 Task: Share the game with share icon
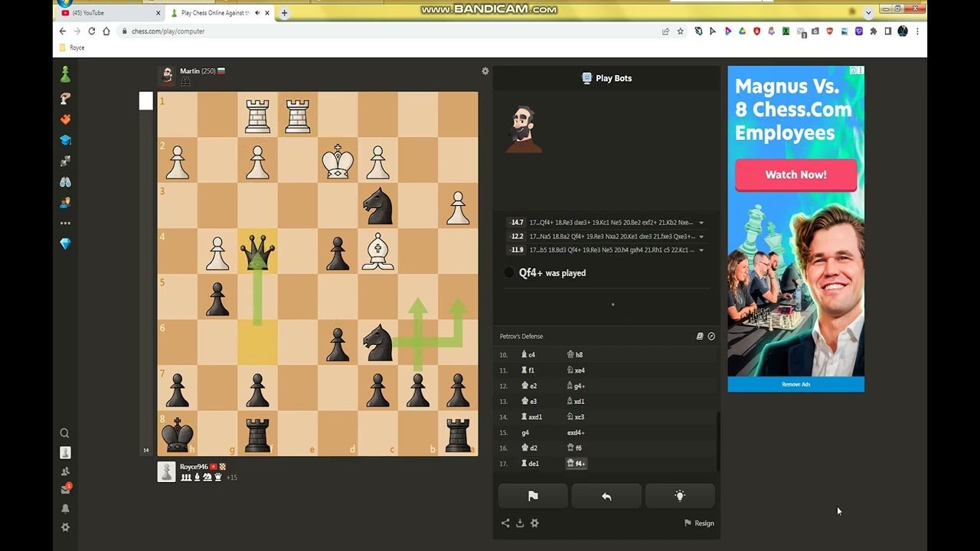505,523
